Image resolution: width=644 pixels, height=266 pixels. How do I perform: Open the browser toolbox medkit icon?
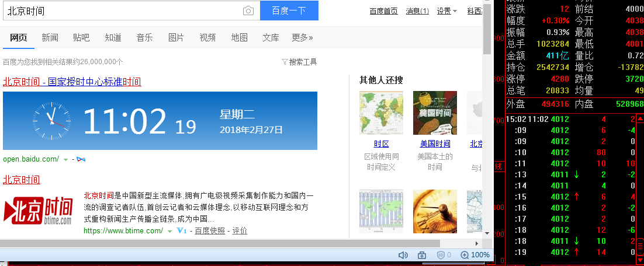point(422,255)
